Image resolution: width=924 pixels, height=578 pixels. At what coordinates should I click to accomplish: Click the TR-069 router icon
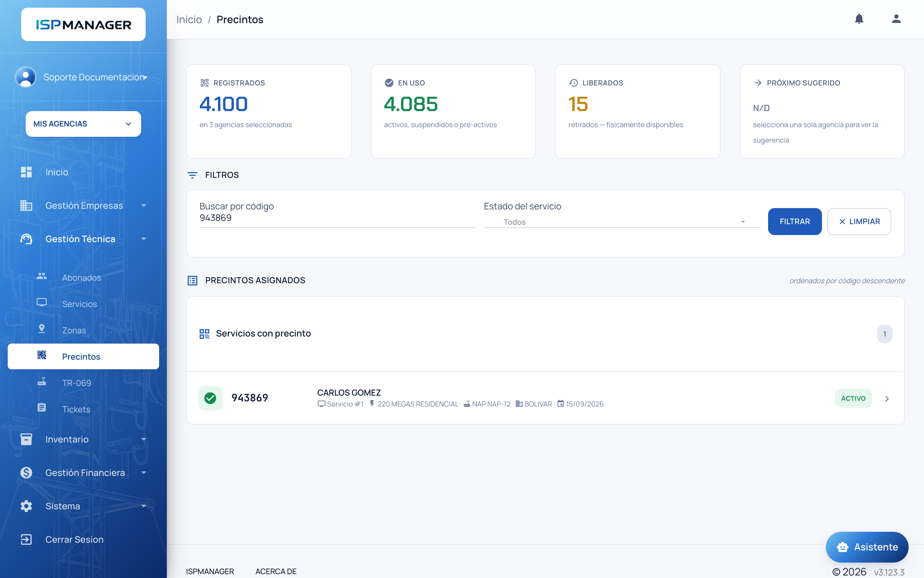click(x=42, y=381)
